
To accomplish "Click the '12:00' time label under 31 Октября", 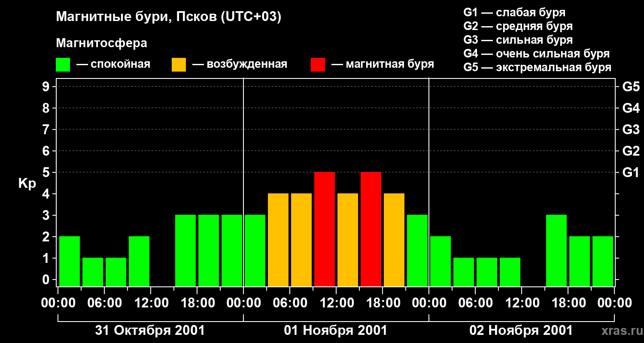I will (151, 303).
